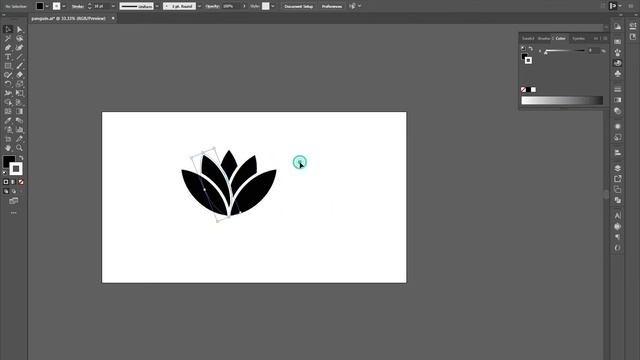Viewport: 640px width, 360px height.
Task: Open stroke color dropdown in control bar
Action: pyautogui.click(x=64, y=6)
